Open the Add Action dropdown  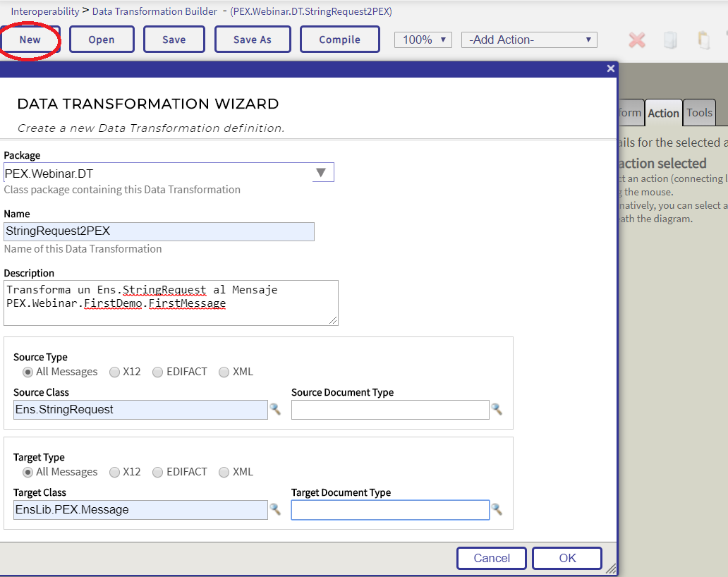(529, 40)
